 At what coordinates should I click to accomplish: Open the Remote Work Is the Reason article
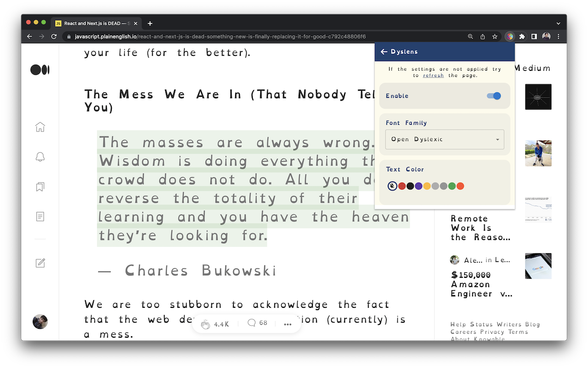[481, 228]
